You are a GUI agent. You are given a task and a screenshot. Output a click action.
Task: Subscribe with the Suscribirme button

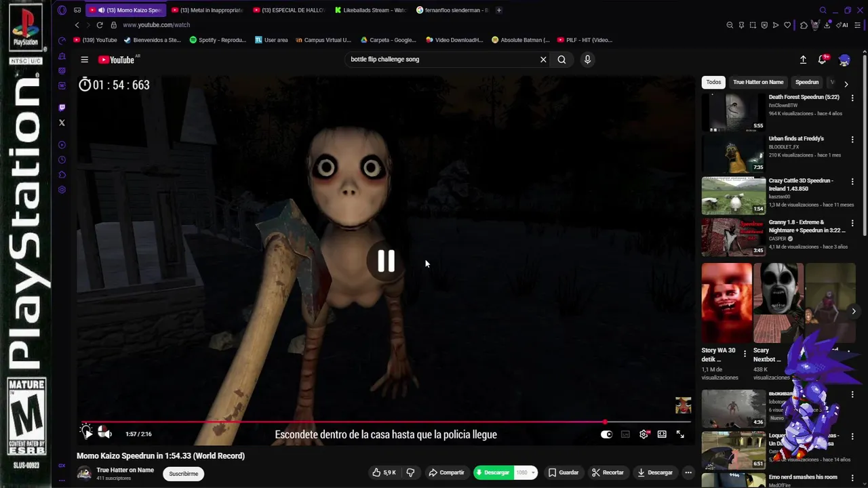pyautogui.click(x=184, y=474)
